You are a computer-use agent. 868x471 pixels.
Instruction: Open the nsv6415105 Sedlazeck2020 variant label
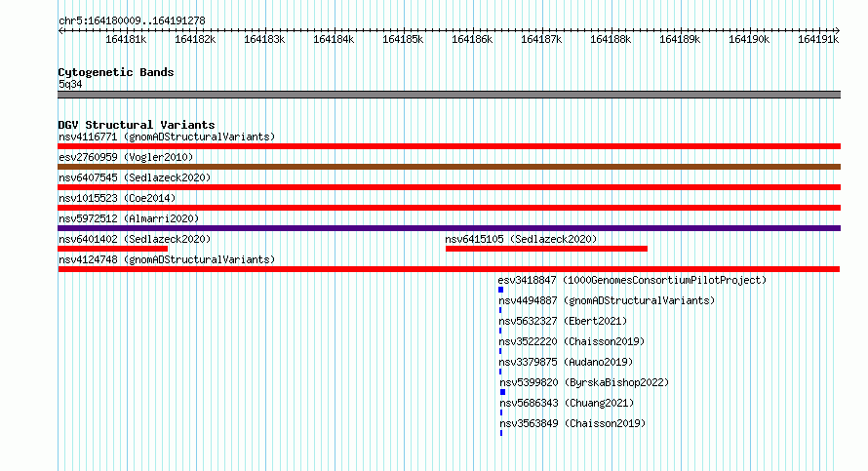(x=521, y=239)
